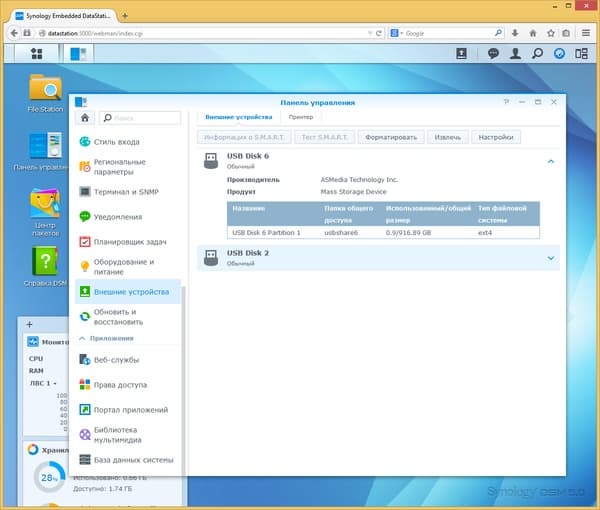
Task: Toggle the widgets panel icon
Action: (581, 54)
